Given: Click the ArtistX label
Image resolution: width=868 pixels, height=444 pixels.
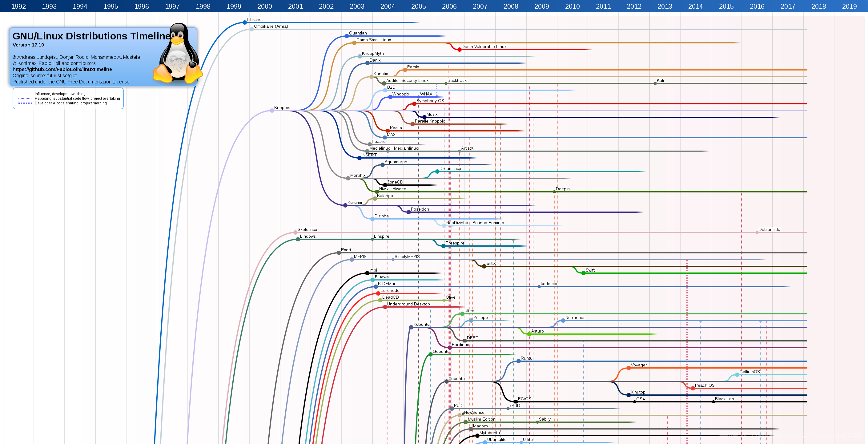Looking at the screenshot, I should [x=467, y=148].
